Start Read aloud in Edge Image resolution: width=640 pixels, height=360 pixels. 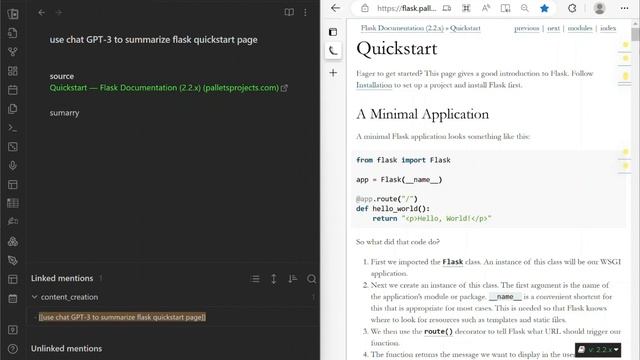[x=486, y=8]
